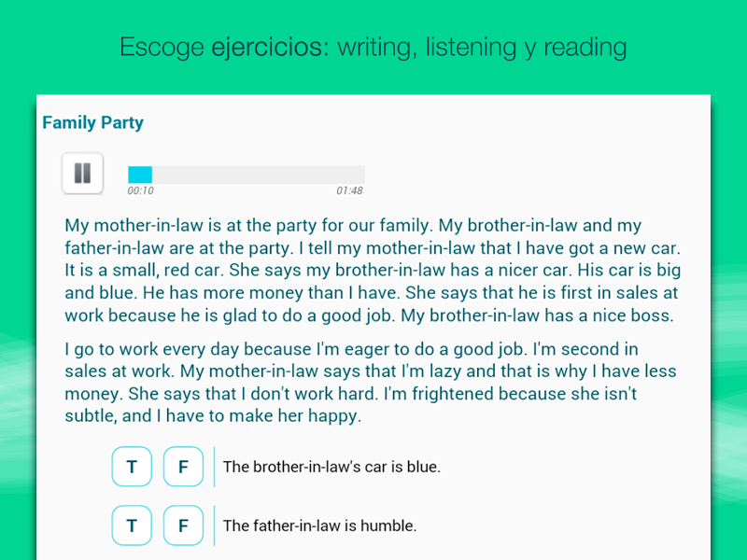
Task: Click the word 'listening' in the header
Action: [x=471, y=48]
